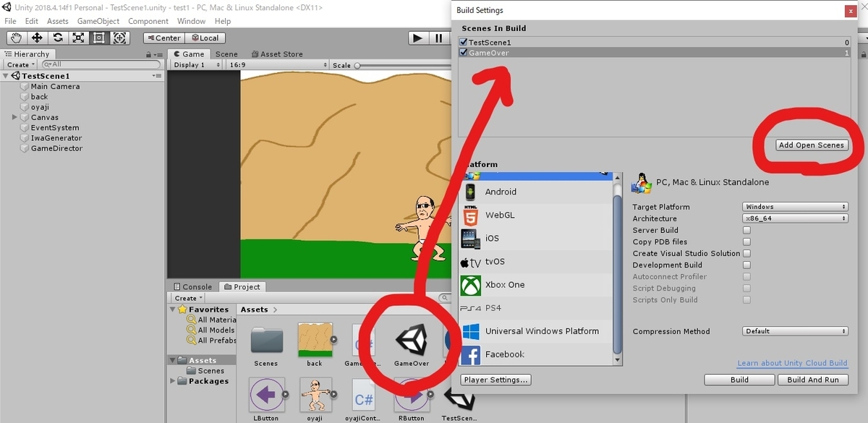This screenshot has height=423, width=868.
Task: Expand the Canvas object in Hierarchy
Action: (x=14, y=117)
